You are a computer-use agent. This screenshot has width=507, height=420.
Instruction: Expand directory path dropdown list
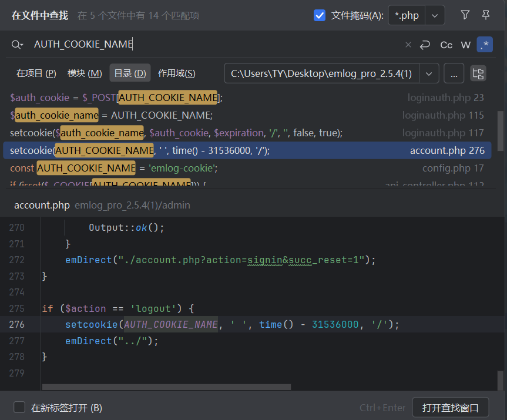429,73
